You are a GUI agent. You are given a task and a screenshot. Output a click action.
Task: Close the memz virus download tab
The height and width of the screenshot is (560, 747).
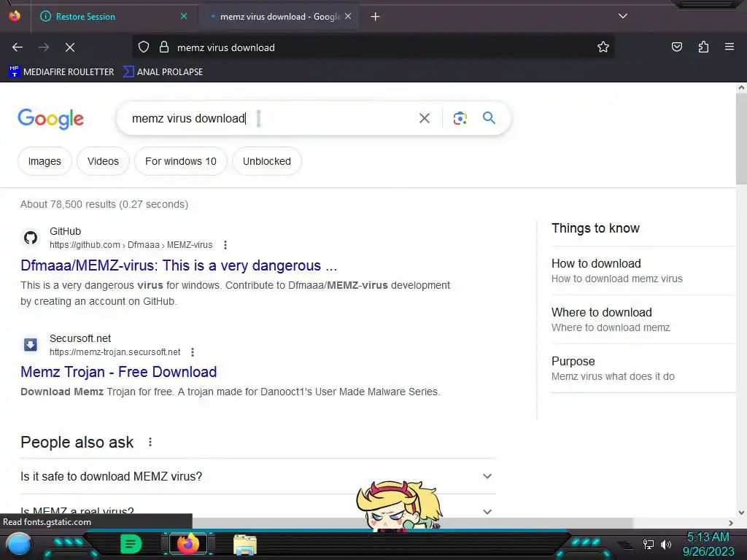point(348,16)
